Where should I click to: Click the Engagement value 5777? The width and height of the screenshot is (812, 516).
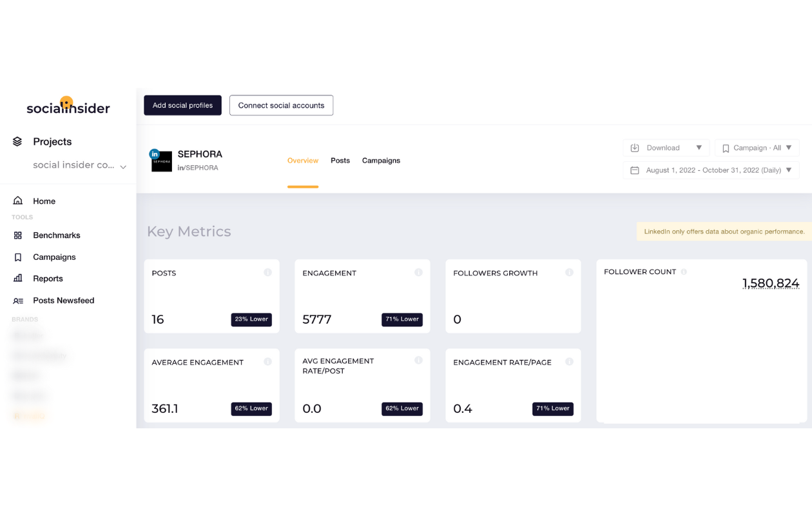tap(317, 319)
